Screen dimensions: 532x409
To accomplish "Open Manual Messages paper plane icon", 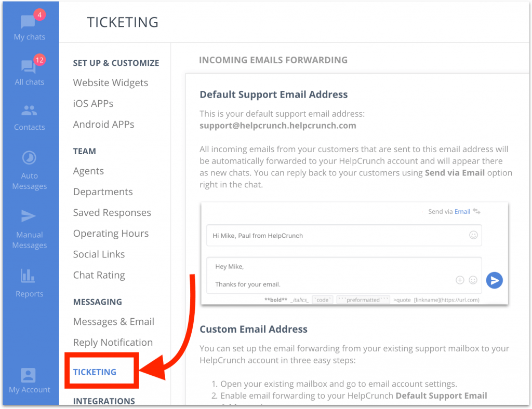I will point(29,216).
